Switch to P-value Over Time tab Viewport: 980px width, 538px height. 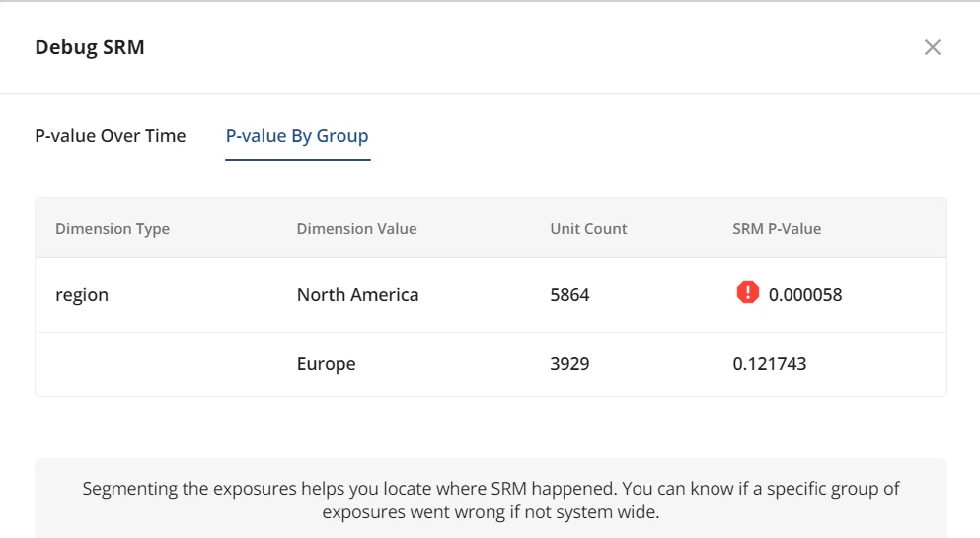pos(111,136)
